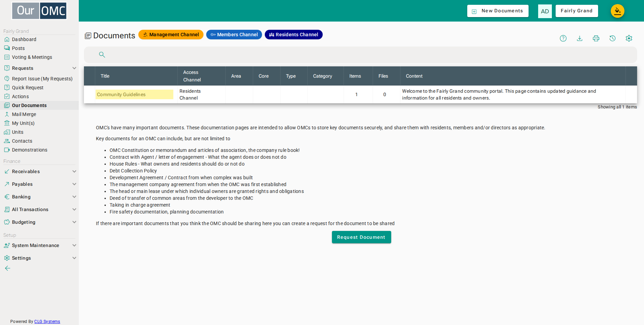
Task: View document history icon
Action: coord(612,38)
